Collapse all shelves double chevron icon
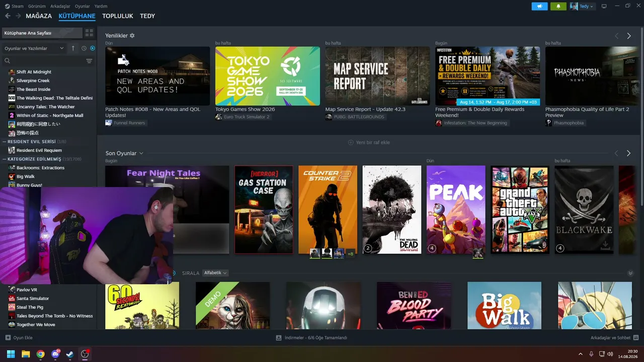Image resolution: width=644 pixels, height=362 pixels. (x=630, y=273)
